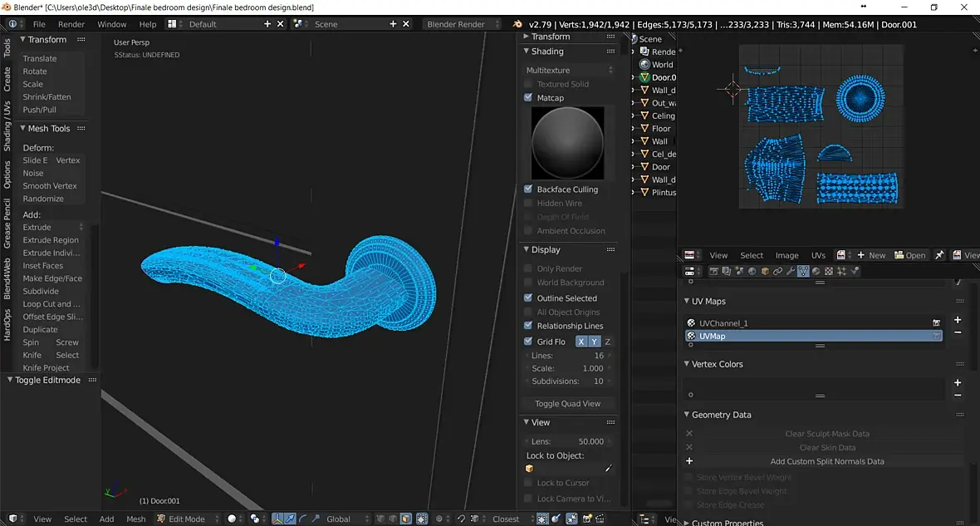Viewport: 980px width, 526px height.
Task: Click the Subdivide button in Mesh Tools
Action: pos(41,292)
